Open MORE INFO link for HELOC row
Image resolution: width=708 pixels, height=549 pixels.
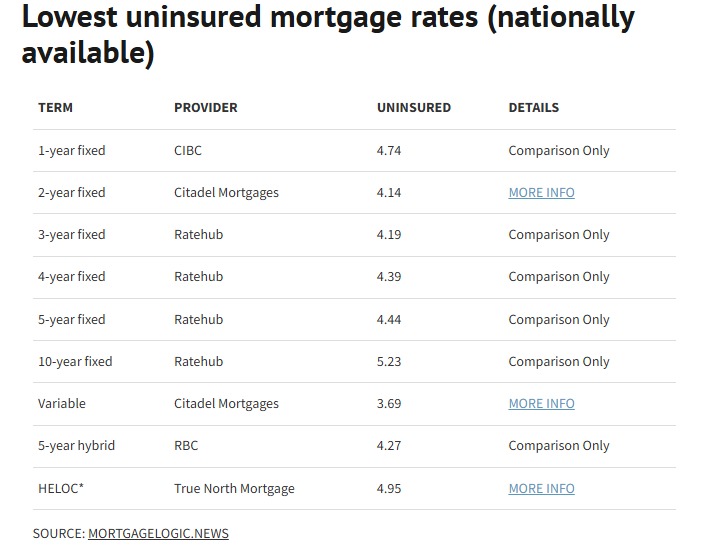(541, 488)
